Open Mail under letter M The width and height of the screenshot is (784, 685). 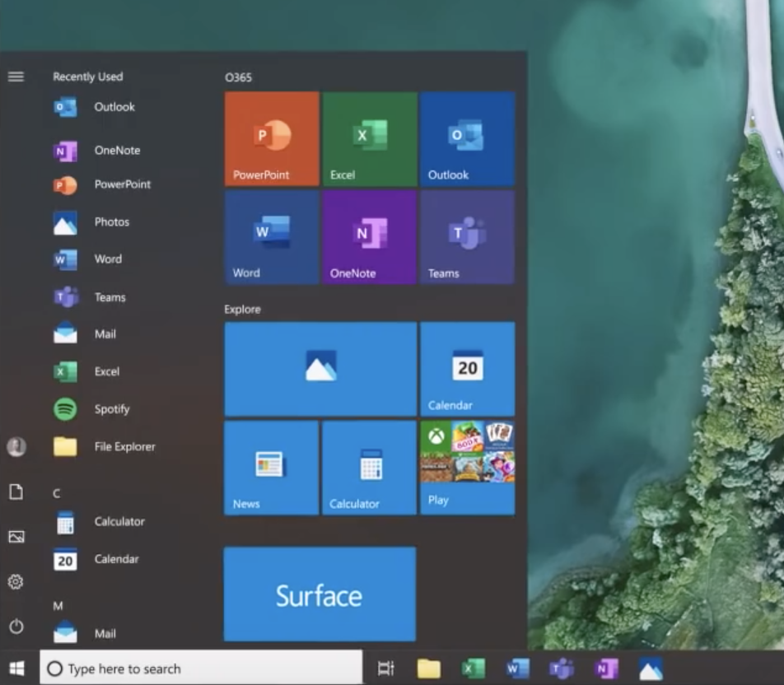pyautogui.click(x=86, y=632)
